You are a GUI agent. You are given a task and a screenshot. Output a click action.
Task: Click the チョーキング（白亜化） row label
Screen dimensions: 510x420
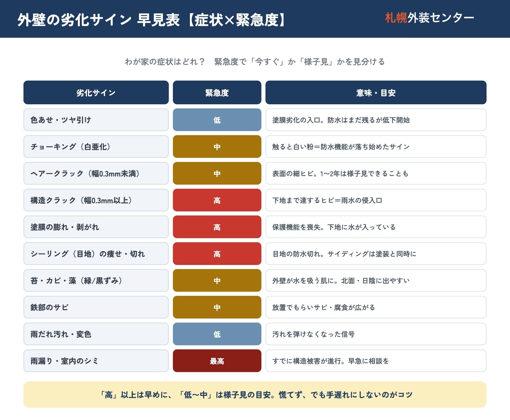click(96, 147)
